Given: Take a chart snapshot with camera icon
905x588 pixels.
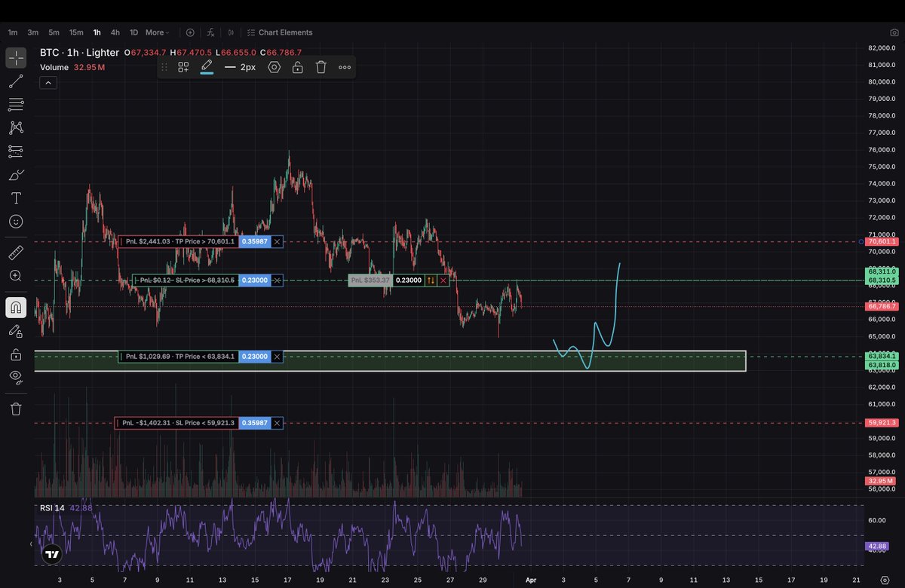Looking at the screenshot, I should point(894,32).
